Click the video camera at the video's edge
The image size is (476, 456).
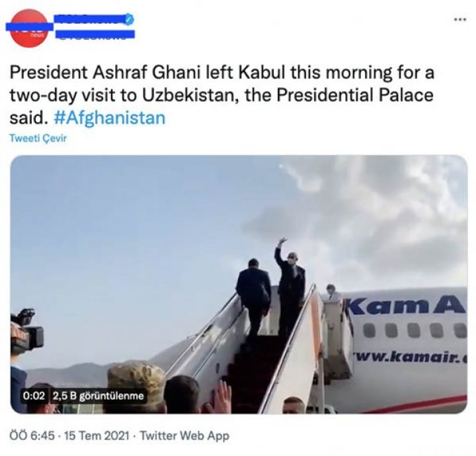tap(26, 332)
